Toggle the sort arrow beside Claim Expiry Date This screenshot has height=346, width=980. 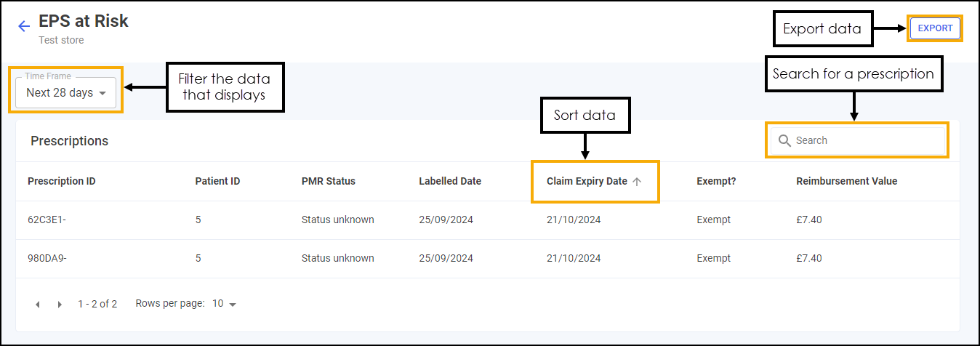tap(637, 182)
